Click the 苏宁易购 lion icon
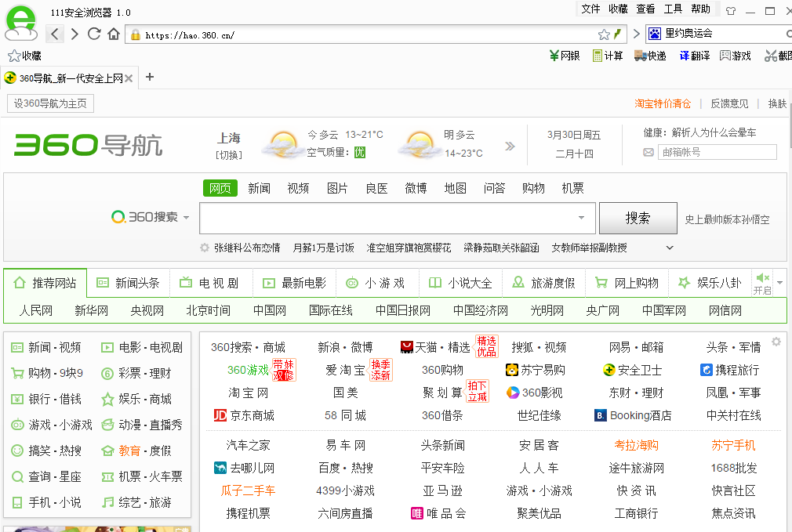792x532 pixels. click(512, 370)
